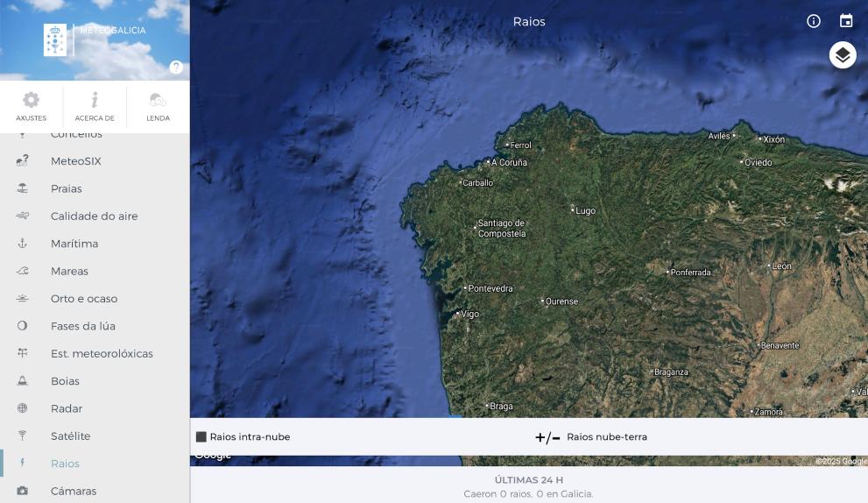Screen dimensions: 868x503
Task: Open Marítima forecast menu item
Action: (95, 244)
